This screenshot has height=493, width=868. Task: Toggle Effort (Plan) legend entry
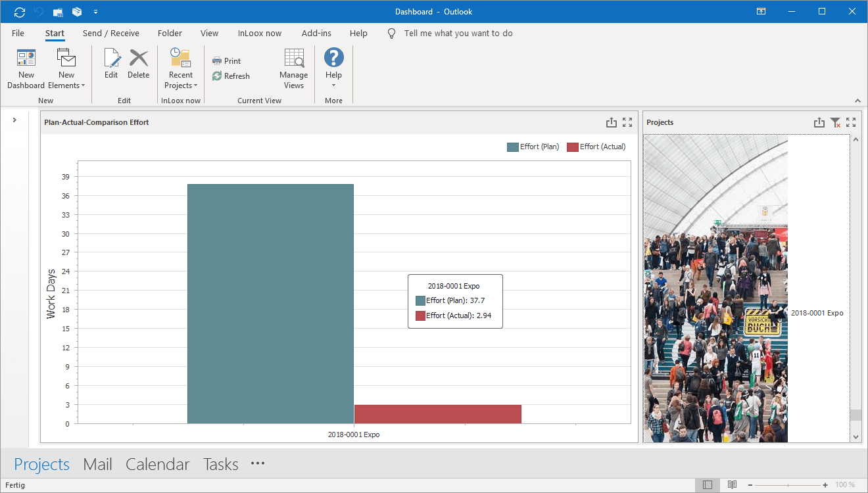533,147
